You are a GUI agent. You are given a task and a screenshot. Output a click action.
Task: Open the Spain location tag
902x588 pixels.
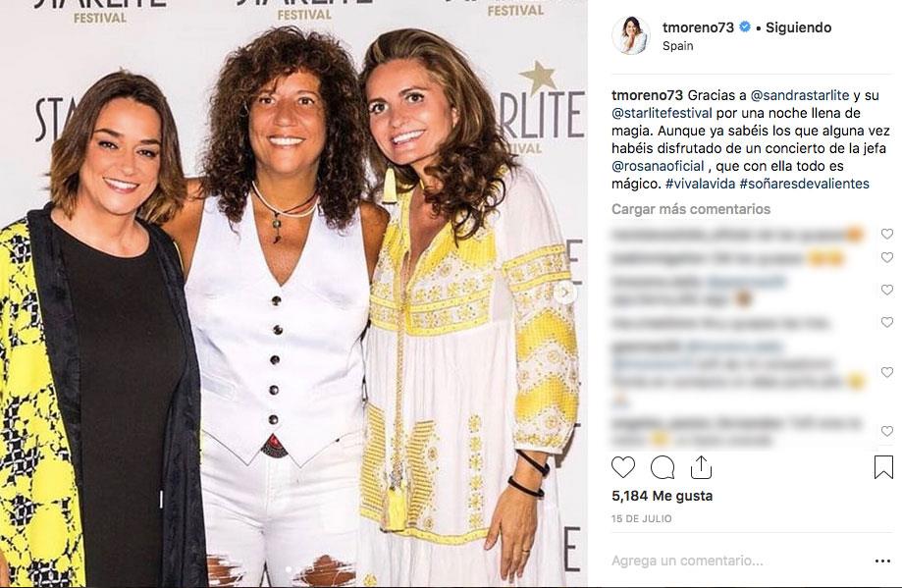coord(677,45)
